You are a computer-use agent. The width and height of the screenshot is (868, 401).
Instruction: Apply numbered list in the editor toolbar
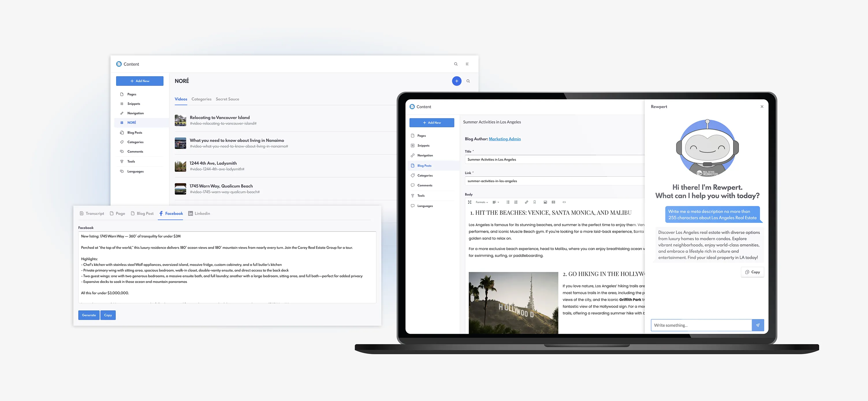pos(516,202)
